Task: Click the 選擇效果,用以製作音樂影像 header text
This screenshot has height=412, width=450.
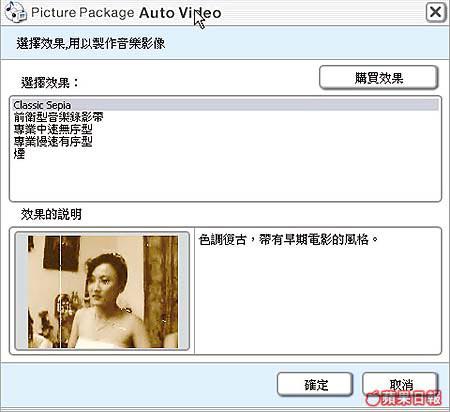Action: [x=90, y=44]
